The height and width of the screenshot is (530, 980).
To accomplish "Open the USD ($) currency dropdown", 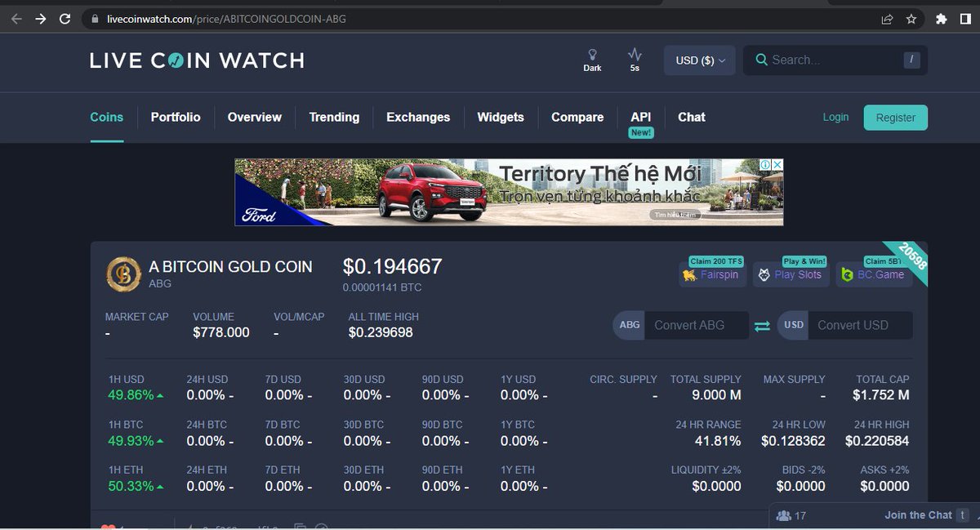I will (700, 60).
